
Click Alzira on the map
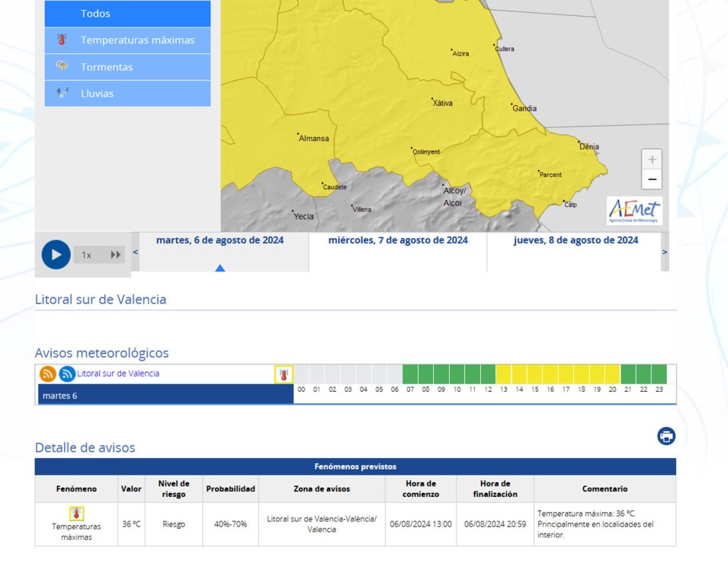click(460, 53)
